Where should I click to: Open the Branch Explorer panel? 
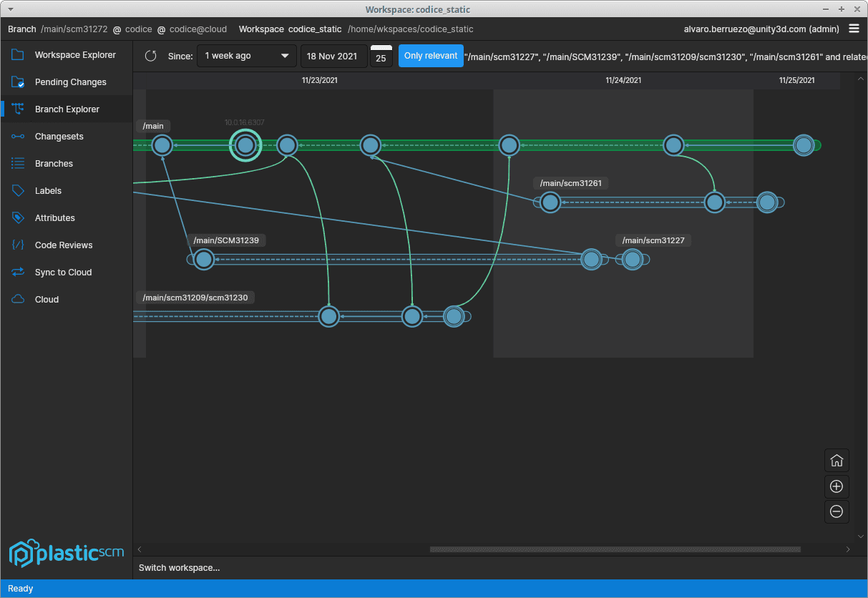[x=66, y=109]
